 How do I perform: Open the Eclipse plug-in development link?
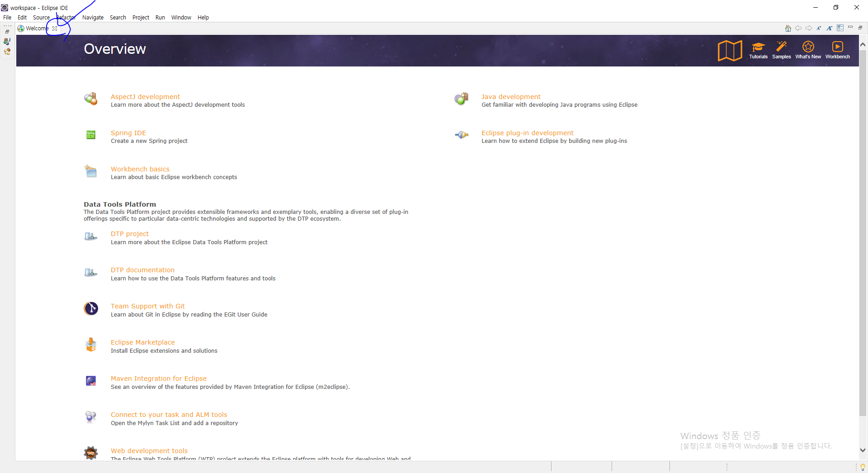[527, 133]
